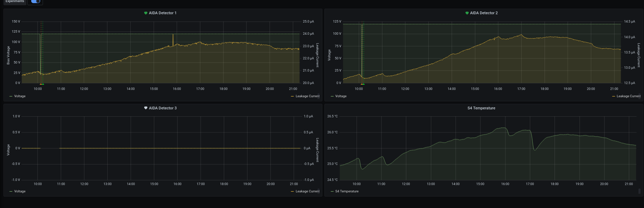Screen dimensions: 644x208
Task: Click the 26.5 °C axis label in S4 Temperature
Action: click(x=332, y=116)
